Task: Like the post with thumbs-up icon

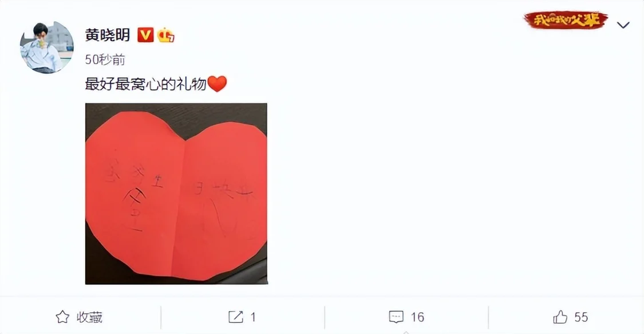Action: pyautogui.click(x=560, y=317)
